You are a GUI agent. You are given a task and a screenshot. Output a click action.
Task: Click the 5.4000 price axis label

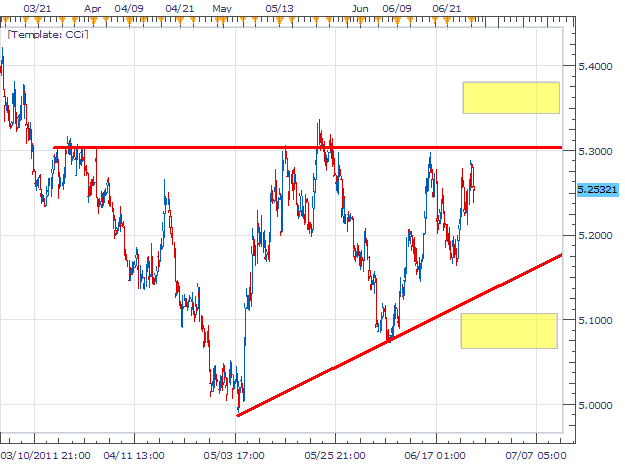pos(596,67)
